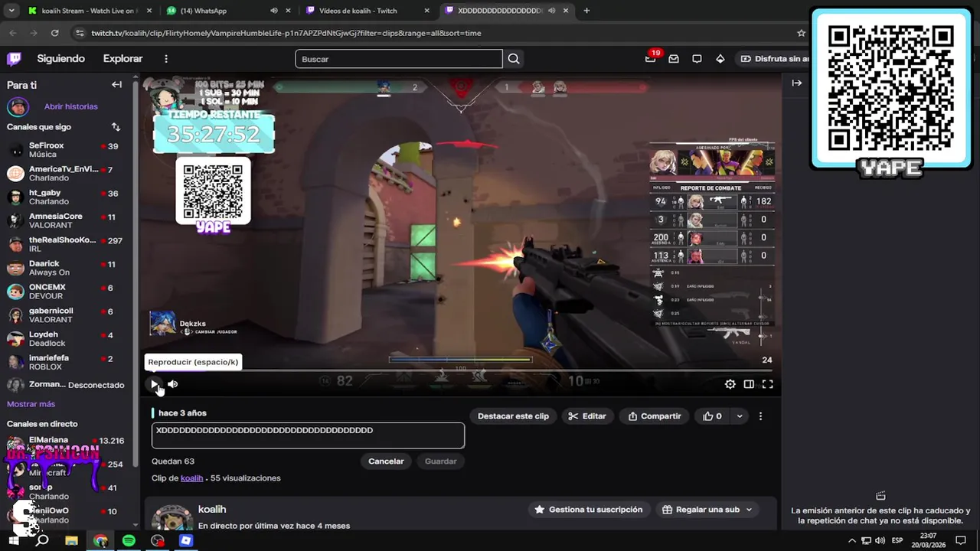This screenshot has height=551, width=980.
Task: Open ONCEMX channel in sidebar
Action: point(66,292)
